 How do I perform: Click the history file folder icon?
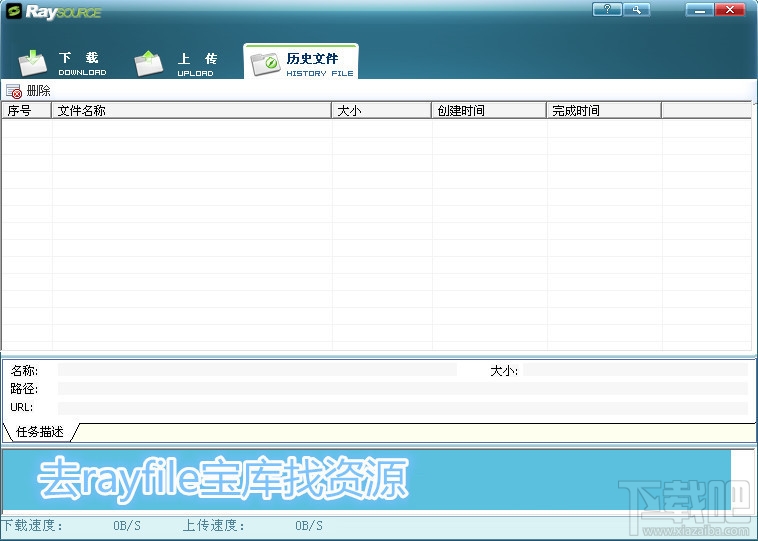[x=265, y=64]
